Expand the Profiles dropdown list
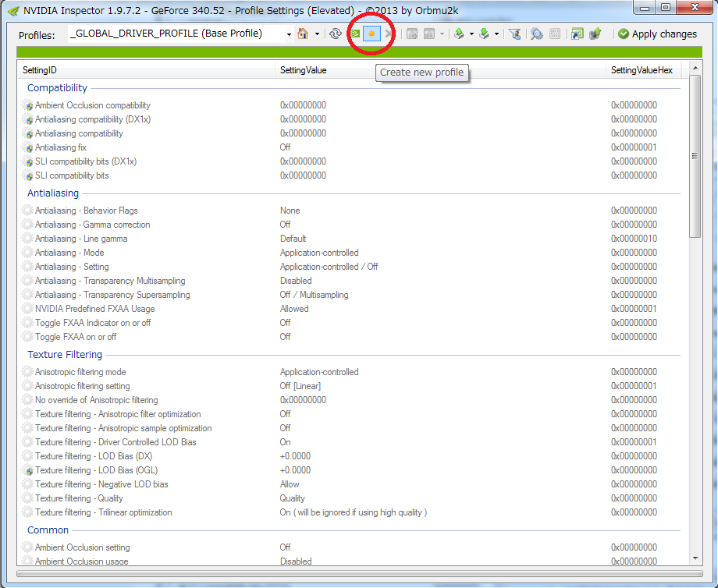 pos(289,34)
